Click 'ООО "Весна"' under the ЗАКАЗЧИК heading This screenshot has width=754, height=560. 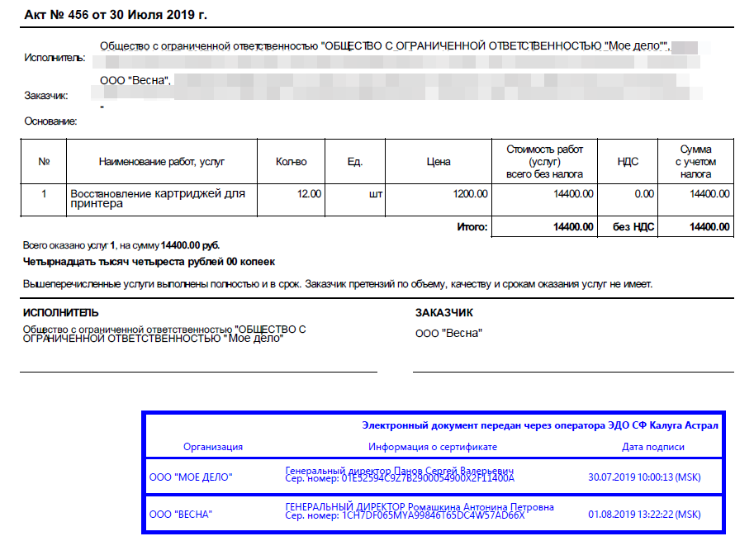(448, 333)
